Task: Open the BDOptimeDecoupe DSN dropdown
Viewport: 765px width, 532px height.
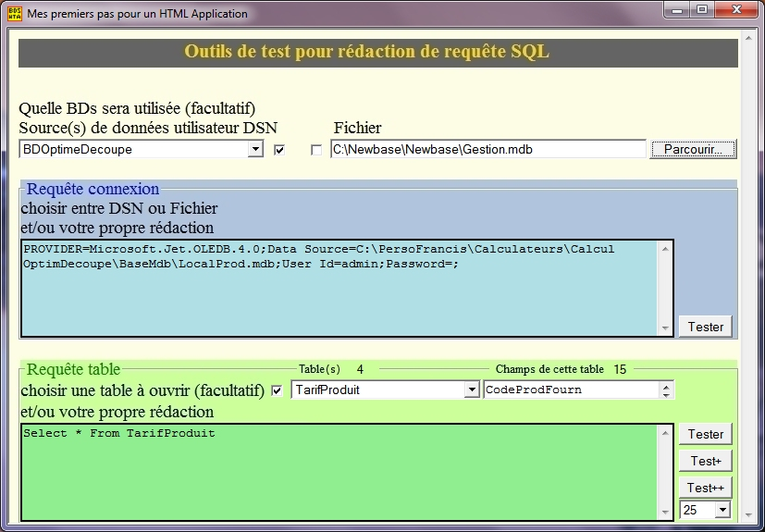Action: coord(255,150)
